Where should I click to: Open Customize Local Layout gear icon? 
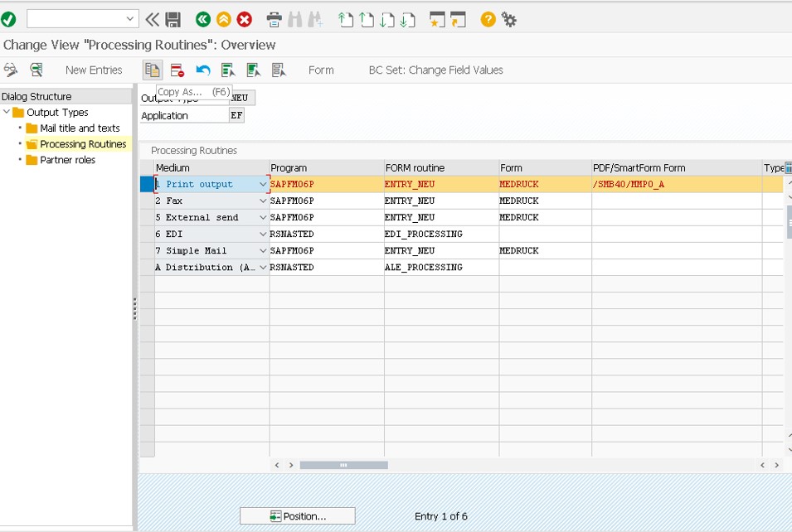click(508, 20)
